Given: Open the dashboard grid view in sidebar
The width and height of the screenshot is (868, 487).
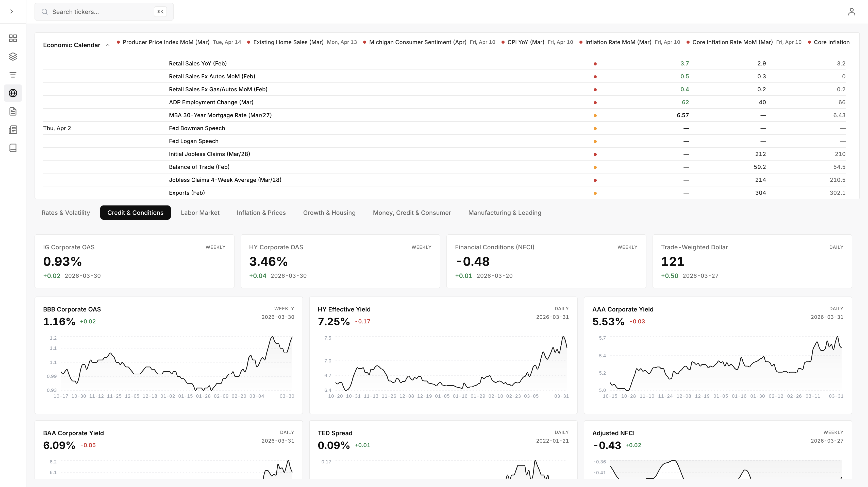Looking at the screenshot, I should 13,38.
